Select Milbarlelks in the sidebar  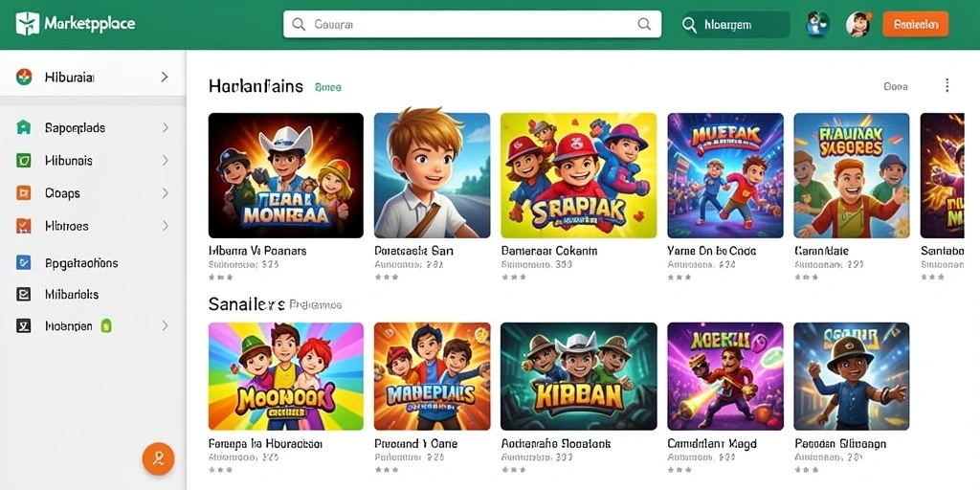click(72, 294)
